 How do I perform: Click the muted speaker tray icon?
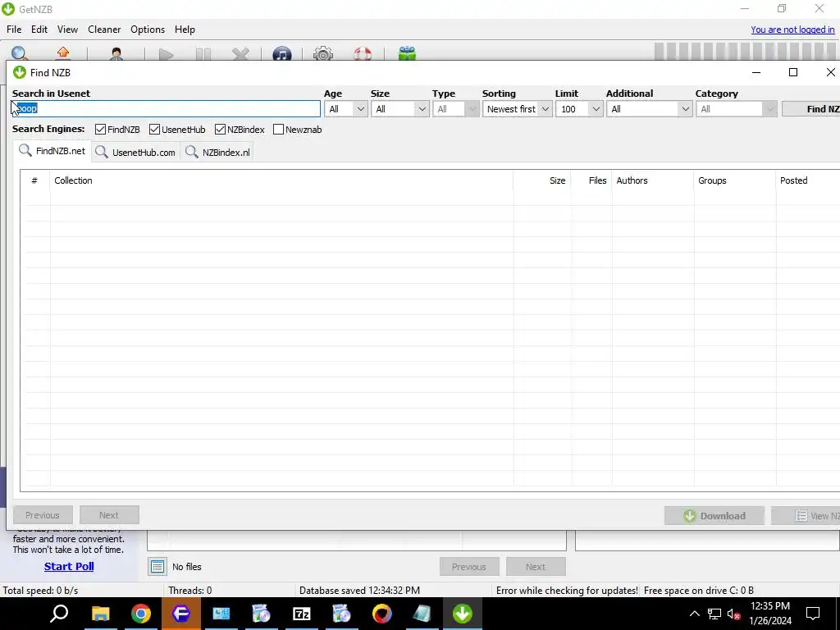pyautogui.click(x=733, y=614)
